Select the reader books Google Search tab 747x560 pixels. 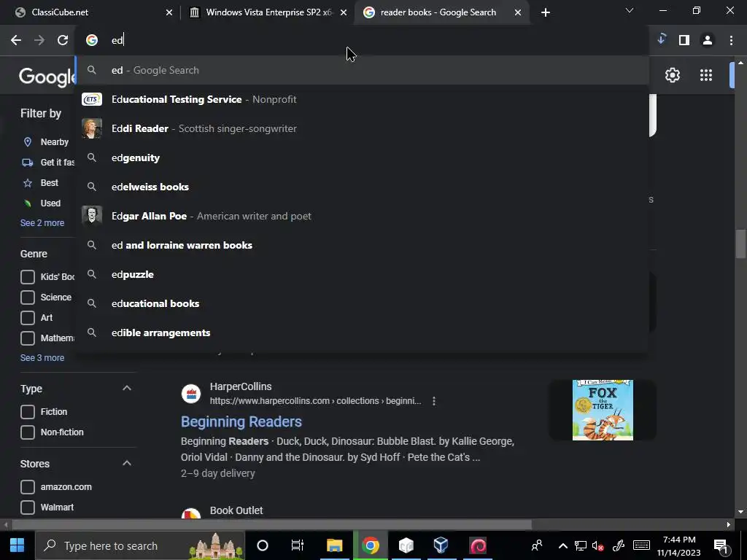pos(441,12)
